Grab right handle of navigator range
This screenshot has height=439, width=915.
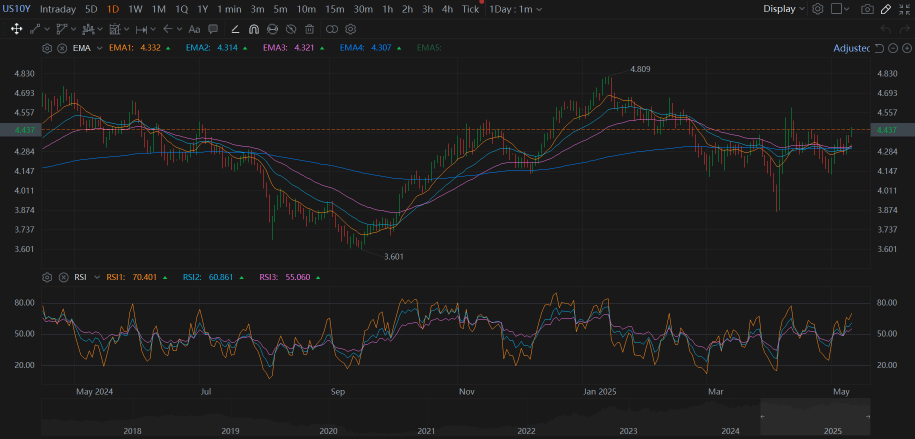[x=868, y=416]
